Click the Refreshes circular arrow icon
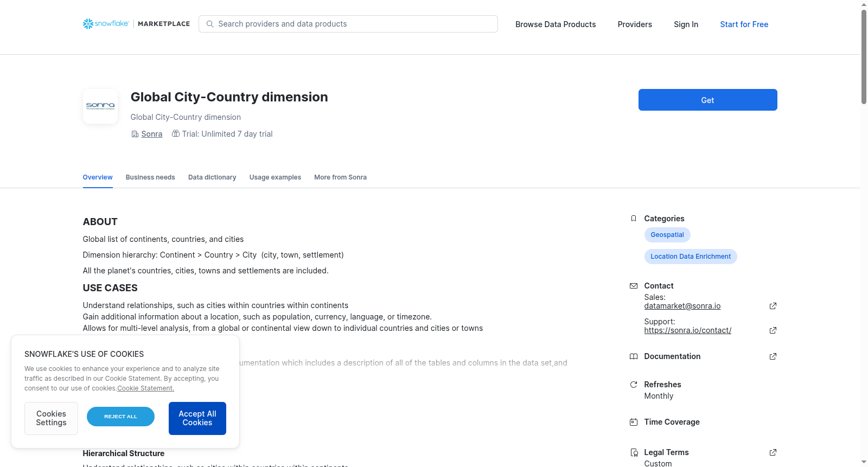 634,385
